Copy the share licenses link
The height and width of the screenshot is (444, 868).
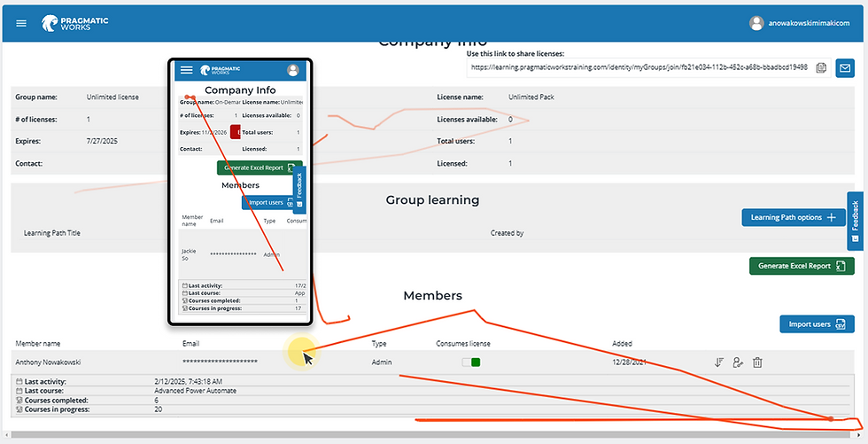pyautogui.click(x=821, y=67)
